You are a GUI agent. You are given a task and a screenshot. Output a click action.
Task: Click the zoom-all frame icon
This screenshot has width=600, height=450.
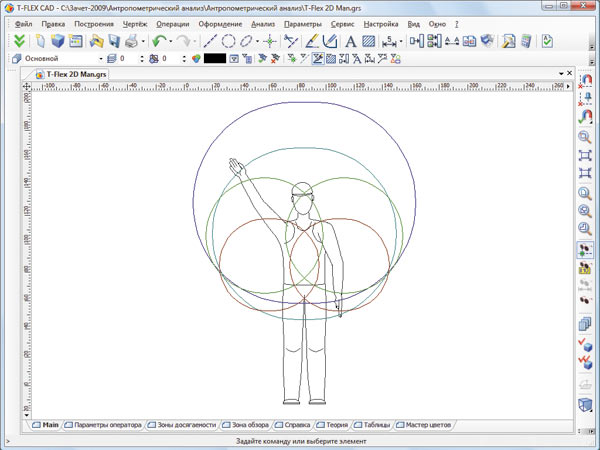[x=585, y=155]
